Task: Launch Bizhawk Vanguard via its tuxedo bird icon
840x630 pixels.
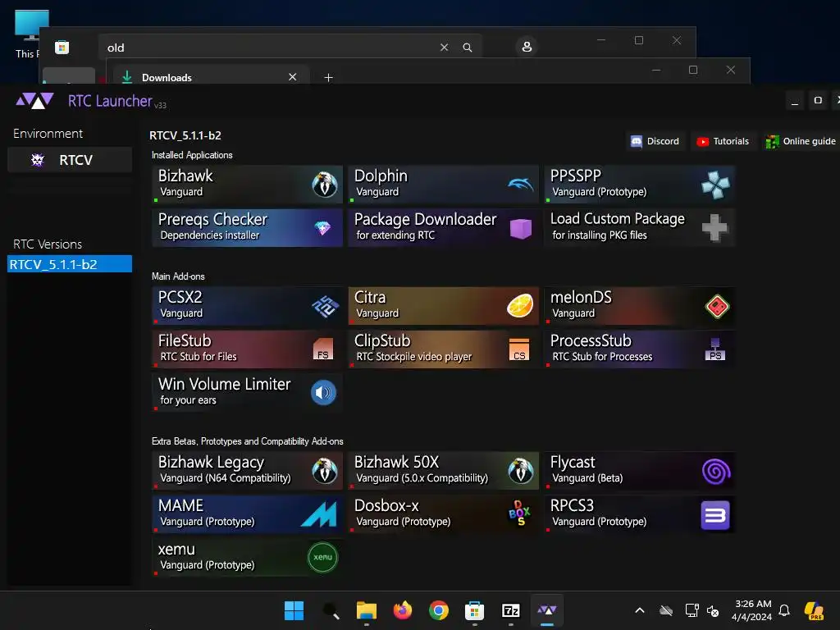Action: [x=325, y=185]
